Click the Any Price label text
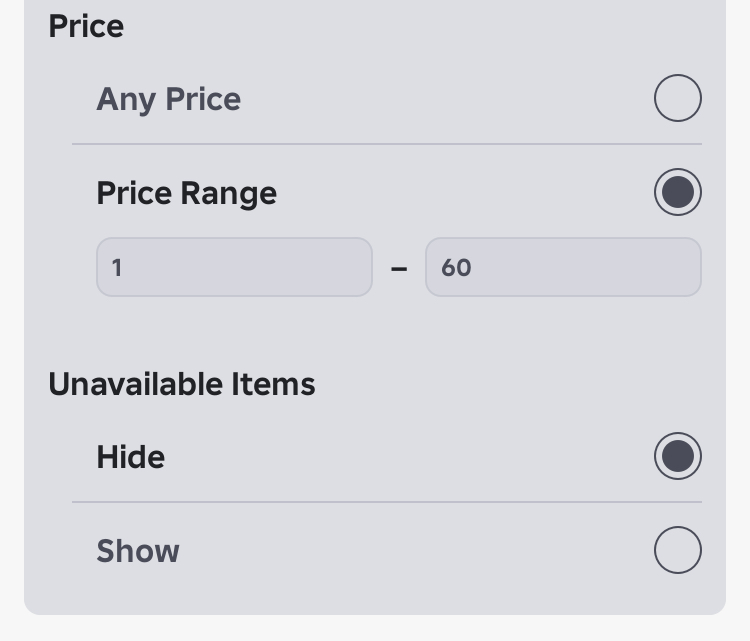This screenshot has width=750, height=641. 168,99
